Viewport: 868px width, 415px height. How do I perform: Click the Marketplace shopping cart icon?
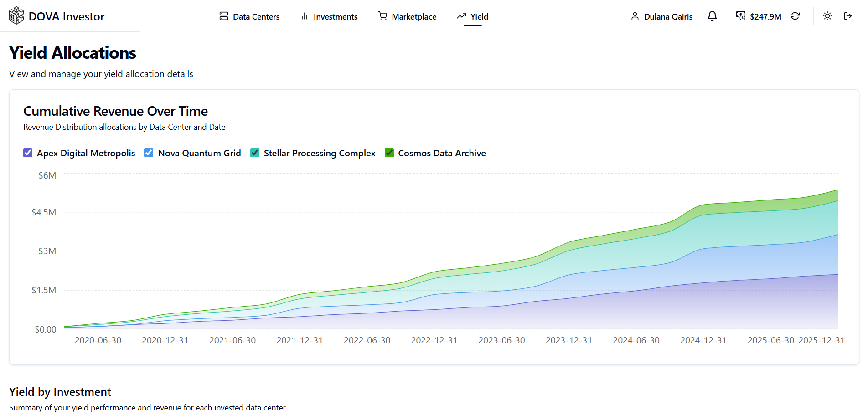pyautogui.click(x=382, y=16)
